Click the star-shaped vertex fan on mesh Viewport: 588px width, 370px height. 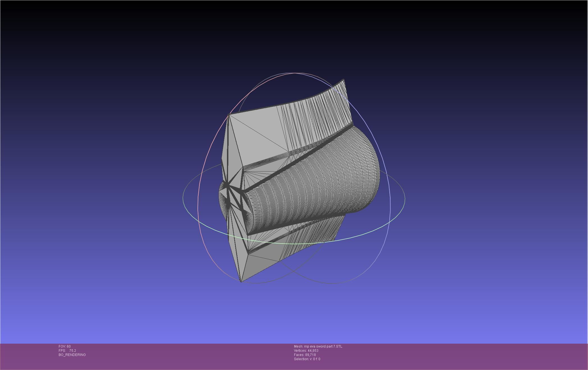tap(228, 185)
